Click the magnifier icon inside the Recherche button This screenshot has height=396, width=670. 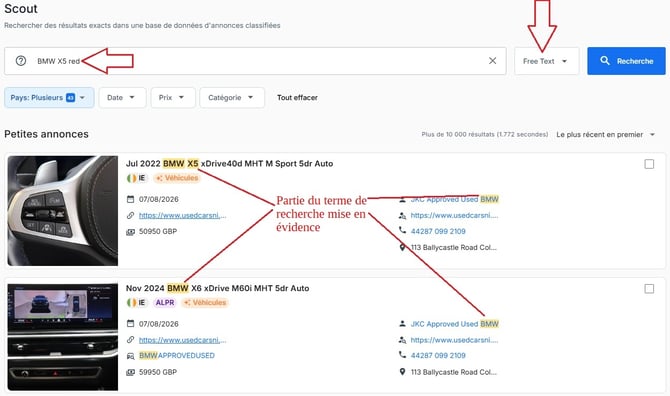pyautogui.click(x=605, y=61)
